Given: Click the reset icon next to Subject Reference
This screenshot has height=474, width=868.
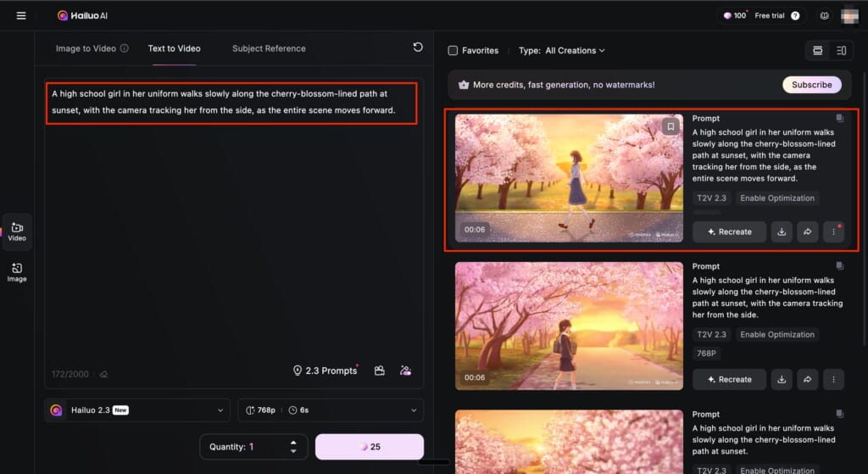Looking at the screenshot, I should pyautogui.click(x=418, y=47).
